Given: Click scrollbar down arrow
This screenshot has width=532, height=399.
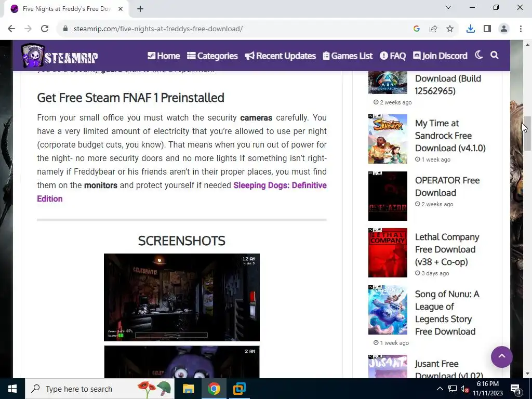Looking at the screenshot, I should (527, 374).
